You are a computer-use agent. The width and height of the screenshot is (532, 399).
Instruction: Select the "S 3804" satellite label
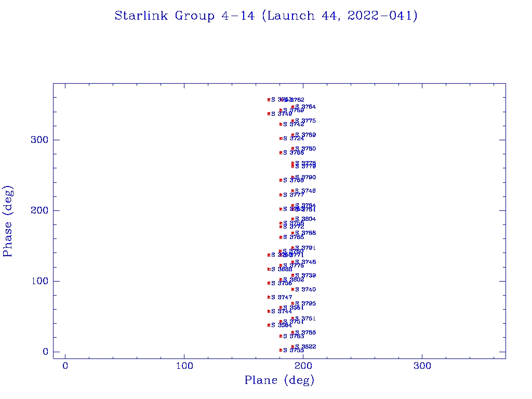point(305,219)
